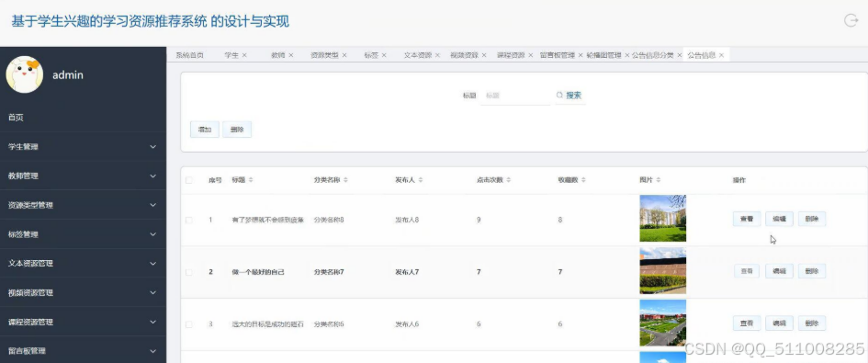This screenshot has width=868, height=363.
Task: Switch to the 系统首页 tab
Action: [x=190, y=55]
